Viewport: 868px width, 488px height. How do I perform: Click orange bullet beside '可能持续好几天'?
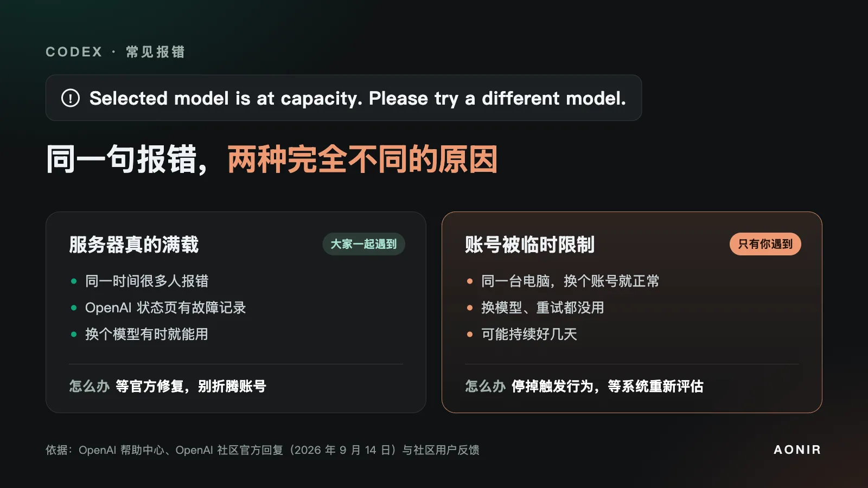(x=470, y=334)
